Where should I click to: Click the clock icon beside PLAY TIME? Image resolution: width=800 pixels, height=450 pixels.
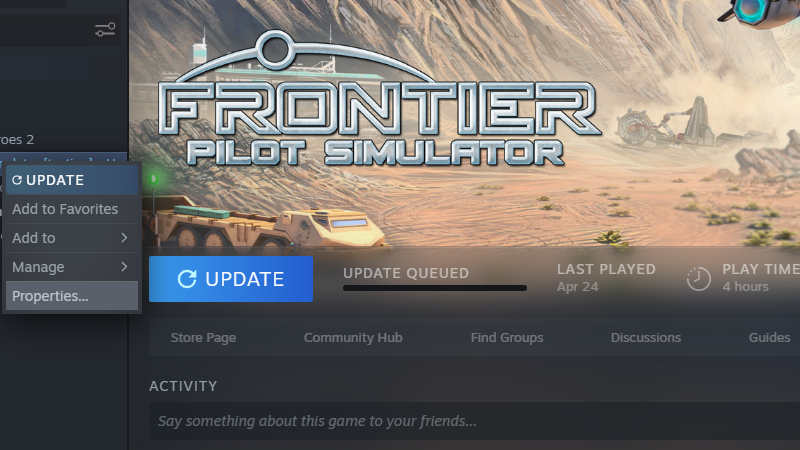click(698, 279)
